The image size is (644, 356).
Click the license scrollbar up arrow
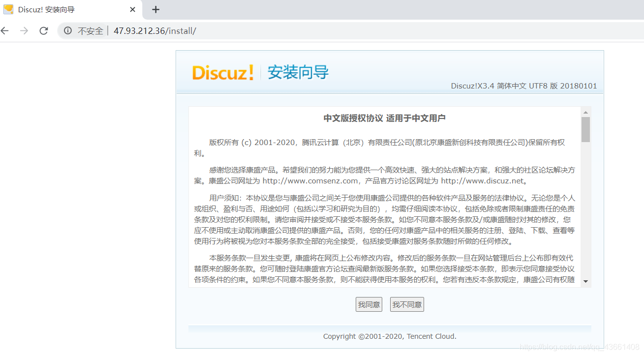(x=585, y=112)
